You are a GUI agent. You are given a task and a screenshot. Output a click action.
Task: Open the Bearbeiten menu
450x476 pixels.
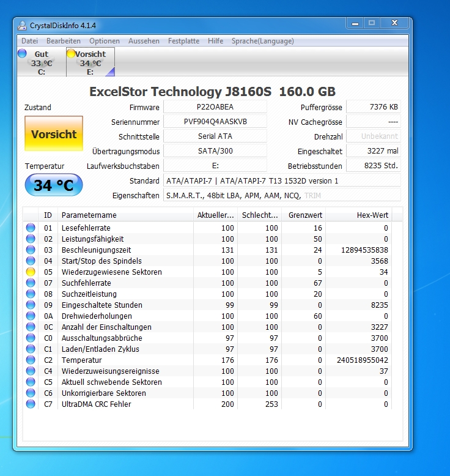coord(64,41)
